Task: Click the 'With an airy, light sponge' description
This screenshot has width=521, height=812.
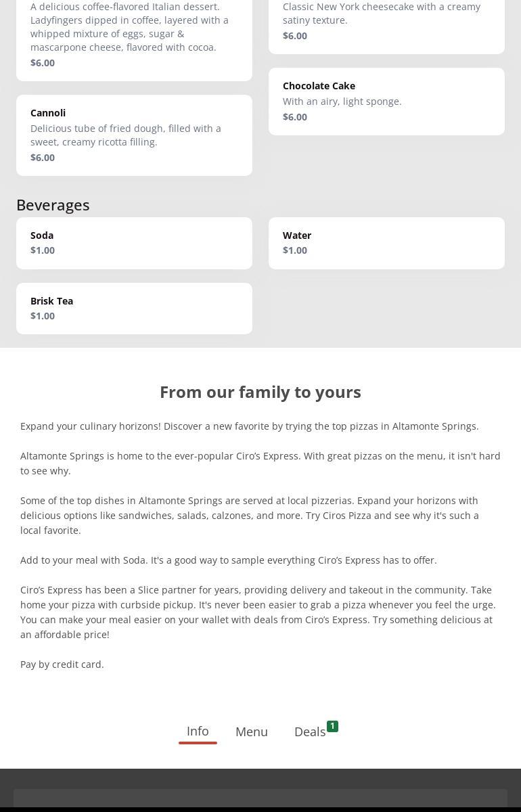Action: 342,101
